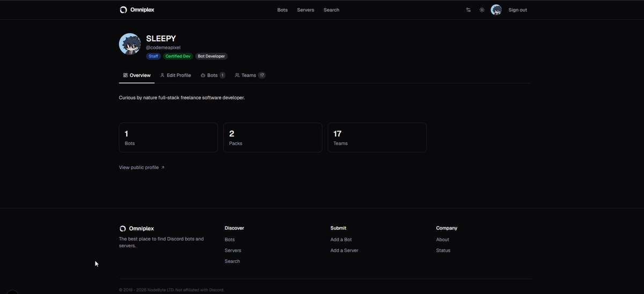Click the Bots tab robot icon
Viewport: 644px width, 294px height.
tap(203, 75)
